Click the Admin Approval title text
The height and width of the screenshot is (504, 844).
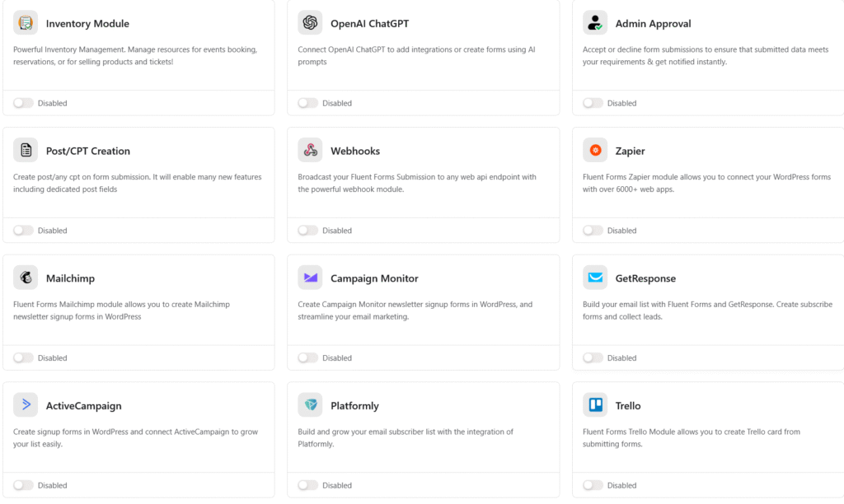[x=653, y=24]
